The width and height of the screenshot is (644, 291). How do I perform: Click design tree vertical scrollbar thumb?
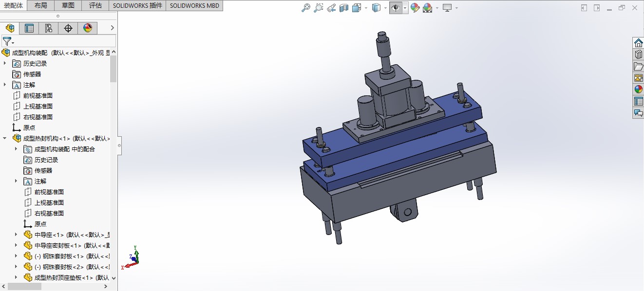tap(114, 69)
